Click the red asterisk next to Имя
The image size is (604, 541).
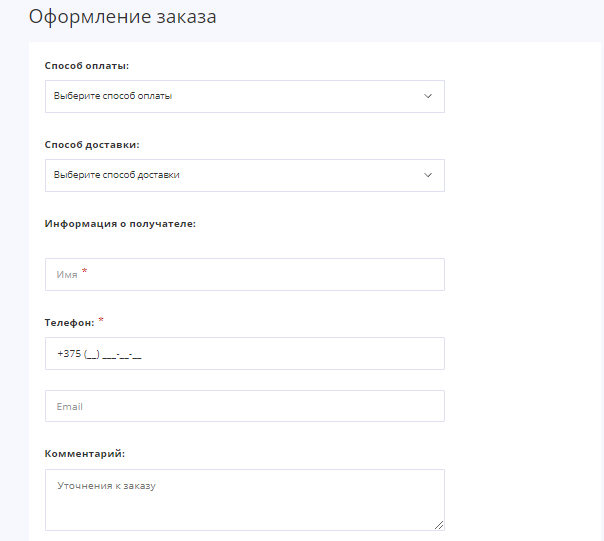coord(85,272)
